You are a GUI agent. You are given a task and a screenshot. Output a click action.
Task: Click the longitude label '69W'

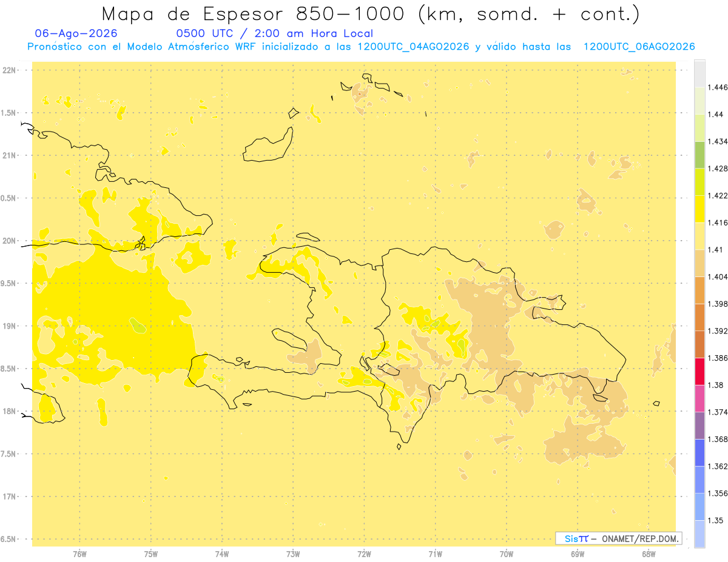tap(578, 554)
